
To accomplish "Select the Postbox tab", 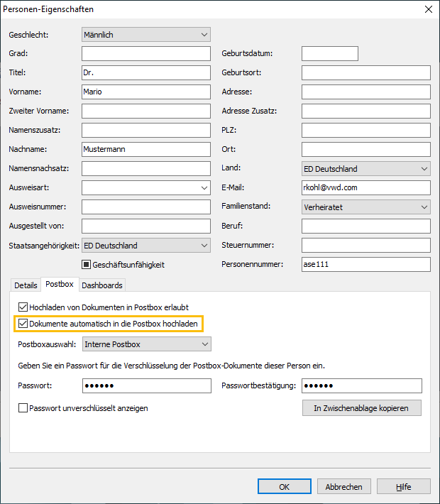I will (60, 285).
